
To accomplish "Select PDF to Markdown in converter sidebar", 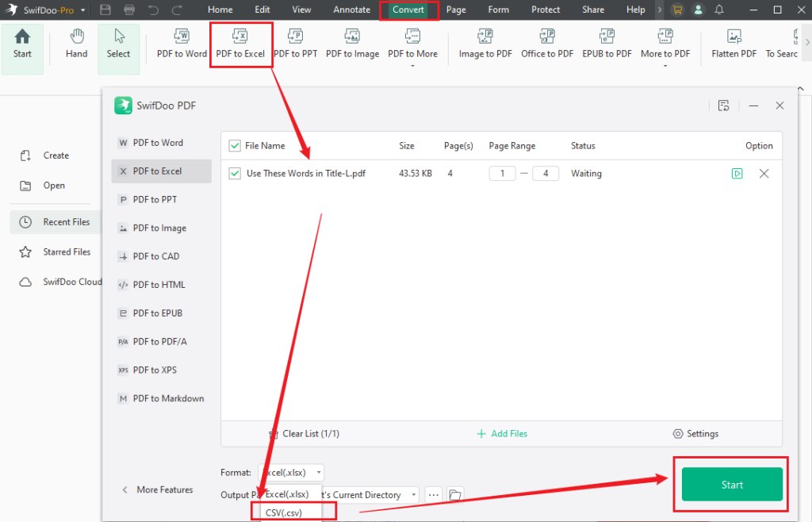I will [162, 399].
